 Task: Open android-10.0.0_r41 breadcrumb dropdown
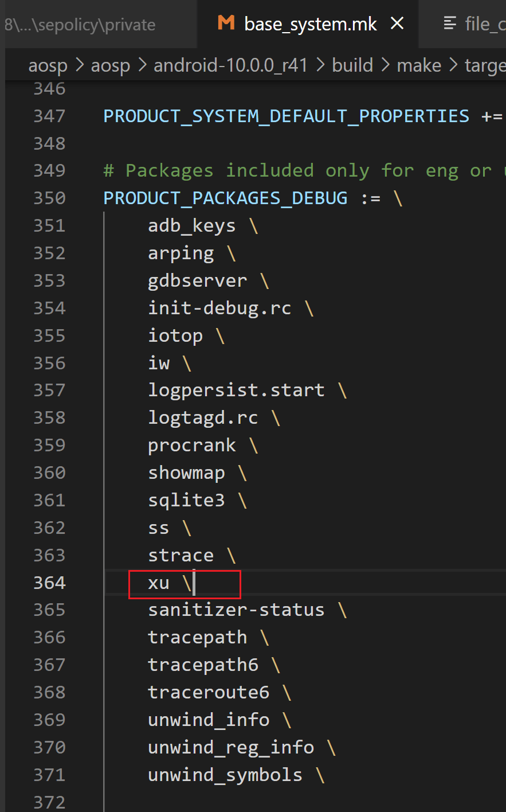pos(231,65)
